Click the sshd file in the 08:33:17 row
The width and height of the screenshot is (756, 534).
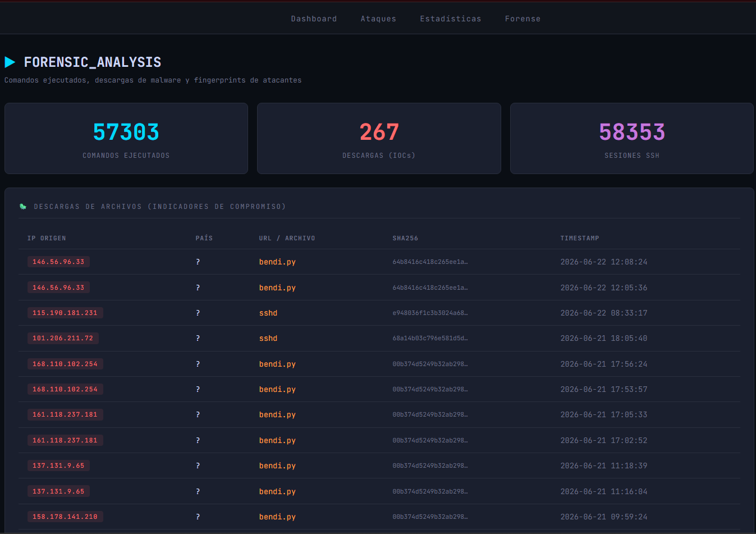coord(268,313)
